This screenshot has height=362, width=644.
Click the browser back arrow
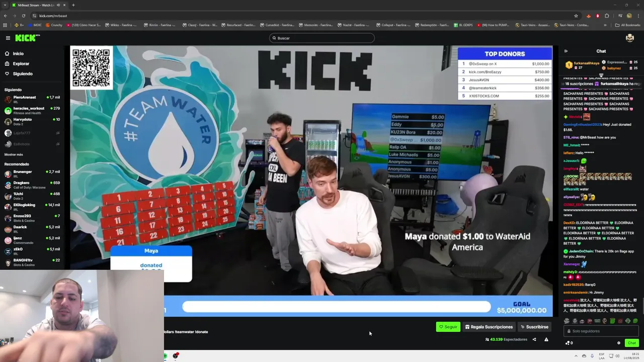pos(5,16)
